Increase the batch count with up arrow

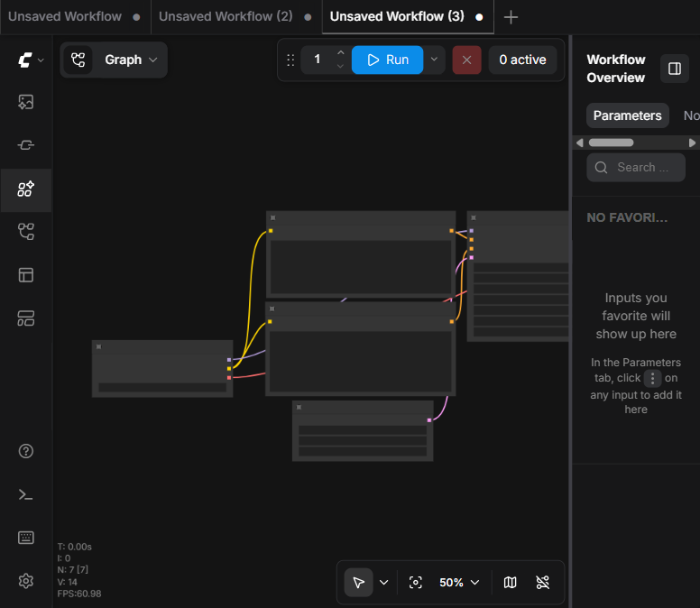pyautogui.click(x=341, y=52)
